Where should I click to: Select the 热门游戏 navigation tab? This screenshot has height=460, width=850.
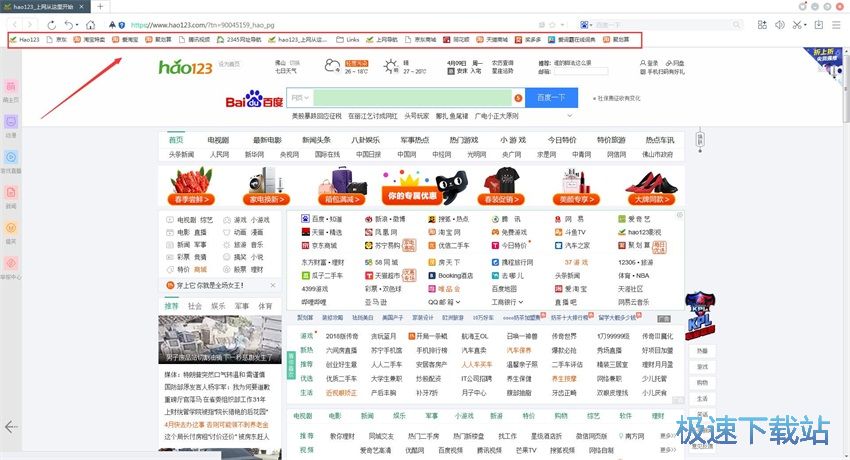pos(464,140)
